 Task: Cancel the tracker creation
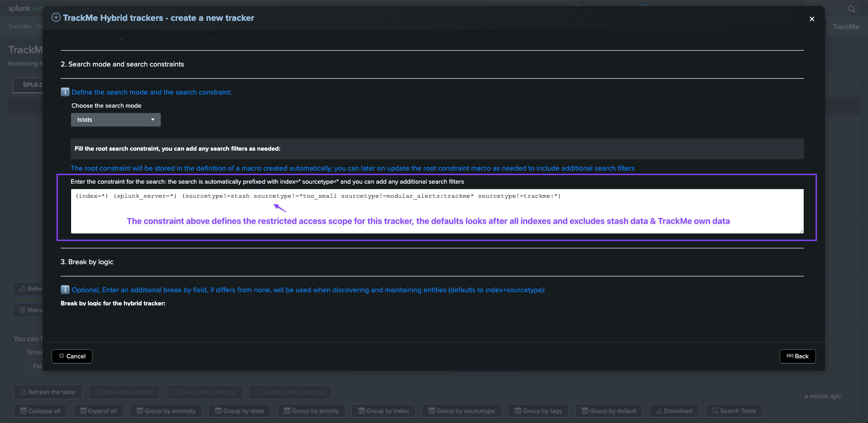point(72,356)
